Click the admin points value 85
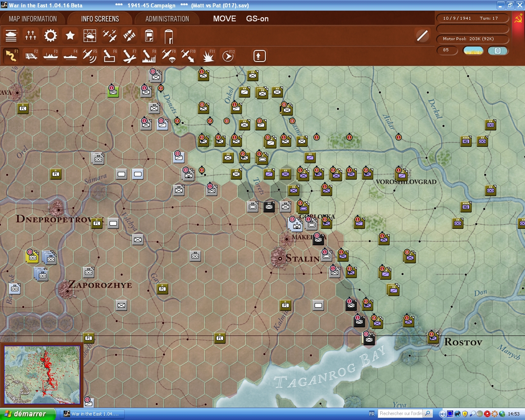Screen dimensions: 525x420 click(446, 50)
